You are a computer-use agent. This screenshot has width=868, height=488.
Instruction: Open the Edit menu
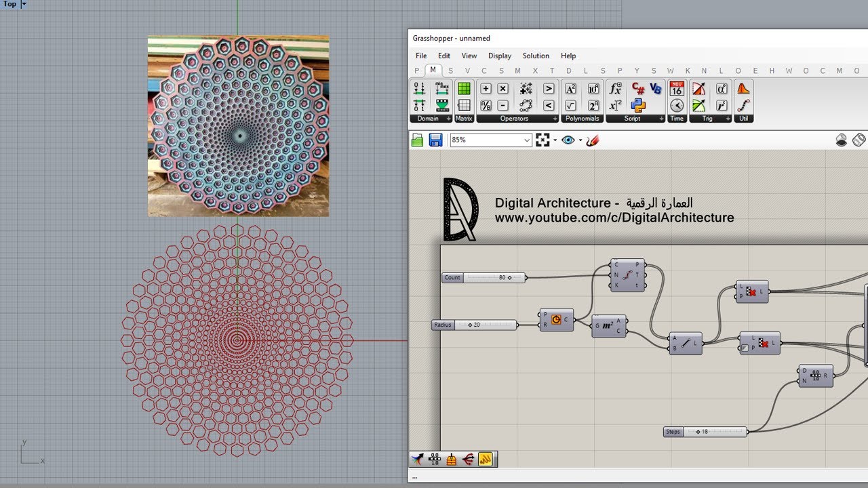coord(444,56)
